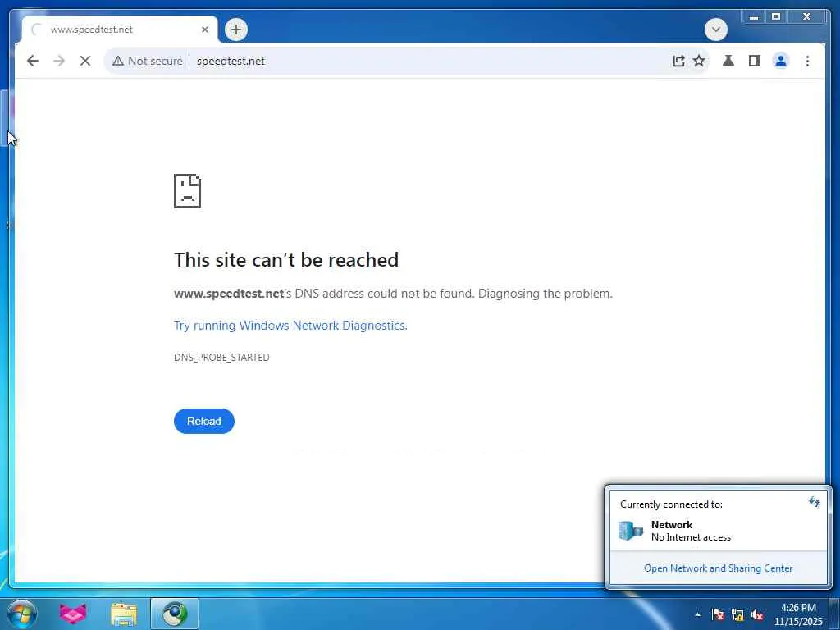Viewport: 840px width, 630px height.
Task: Click the share page icon in address bar
Action: click(x=678, y=61)
